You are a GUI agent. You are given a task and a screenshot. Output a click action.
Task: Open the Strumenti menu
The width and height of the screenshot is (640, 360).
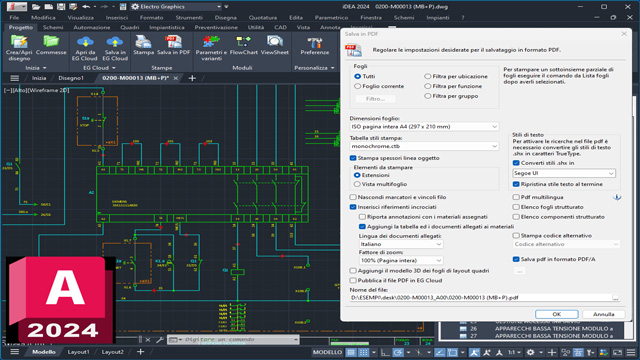click(189, 18)
